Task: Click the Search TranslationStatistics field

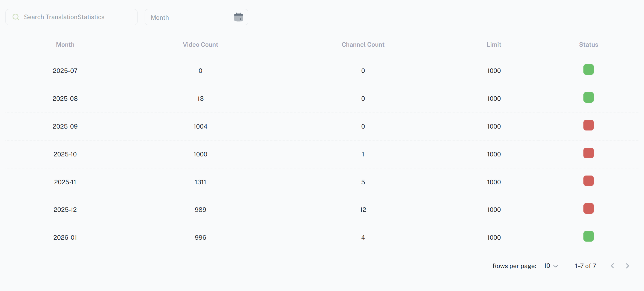Action: coord(76,17)
